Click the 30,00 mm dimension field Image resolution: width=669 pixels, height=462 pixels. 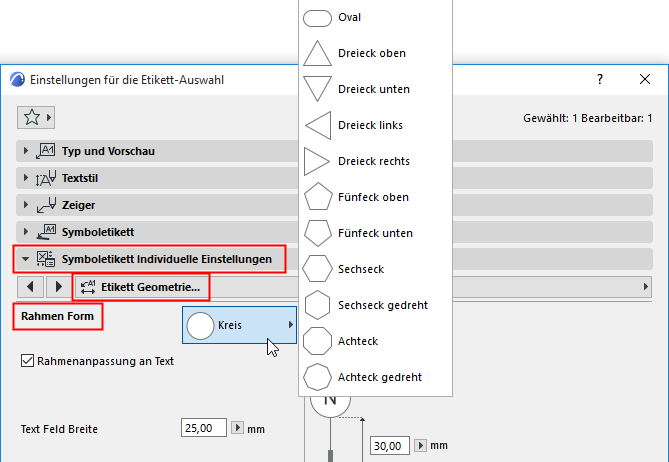tap(391, 445)
